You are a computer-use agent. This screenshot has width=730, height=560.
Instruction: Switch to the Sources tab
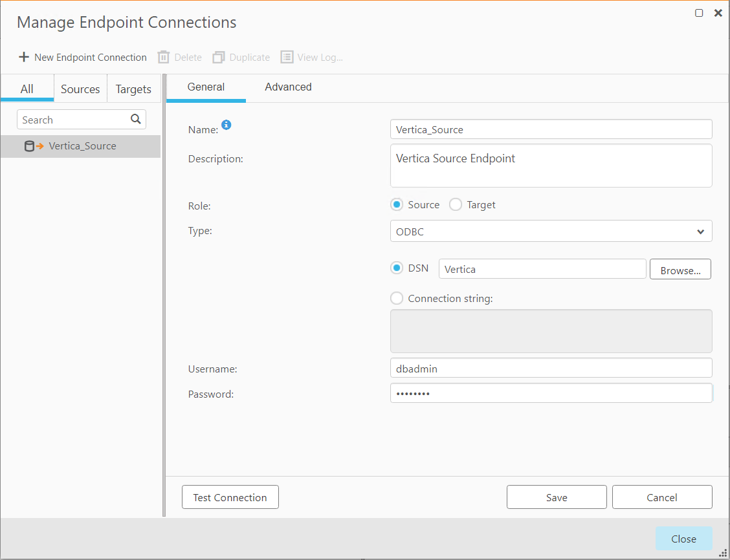(x=80, y=89)
